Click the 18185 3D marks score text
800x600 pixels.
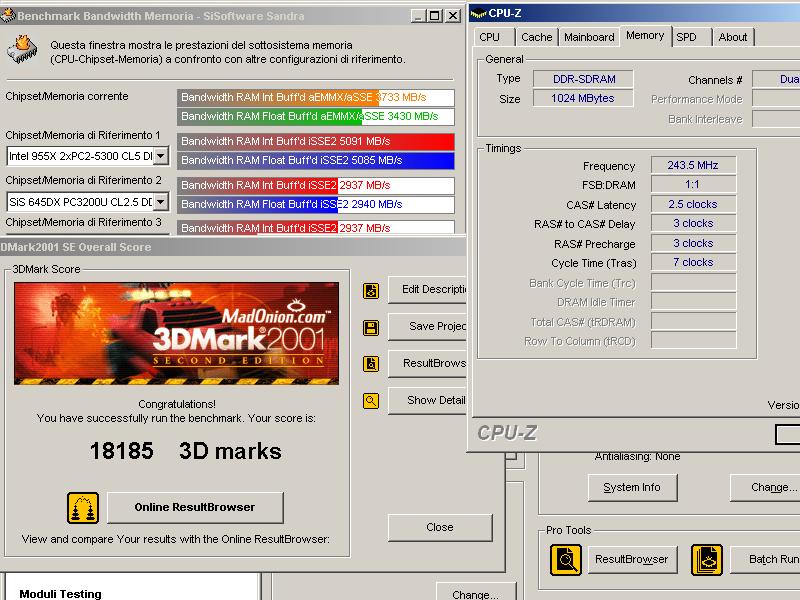click(186, 451)
